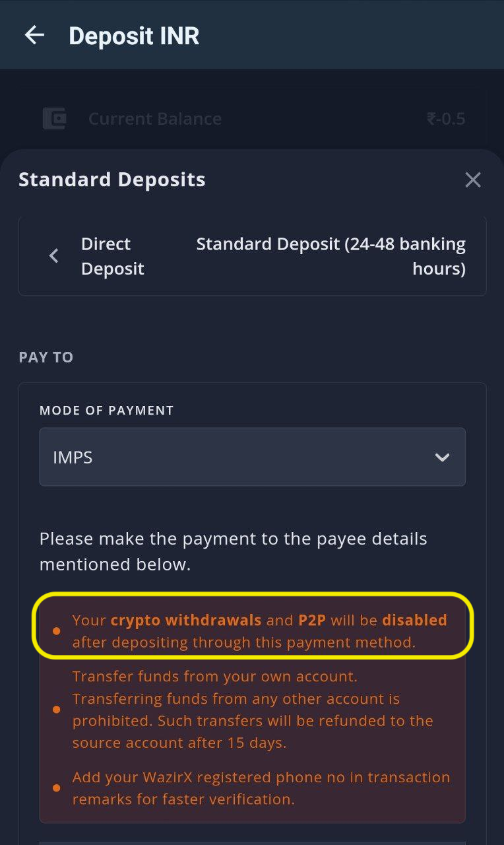Image resolution: width=504 pixels, height=845 pixels.
Task: Tap the crypto withdrawals disabled warning text
Action: tap(259, 630)
